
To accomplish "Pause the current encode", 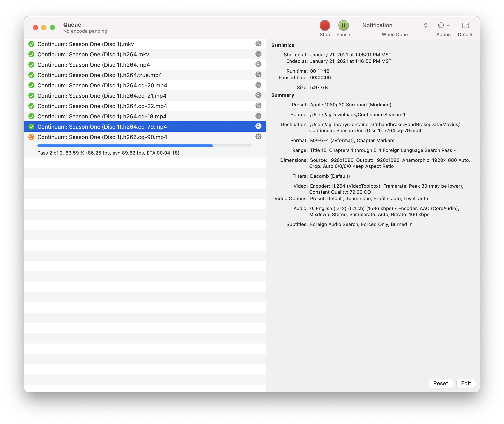I will pos(343,25).
